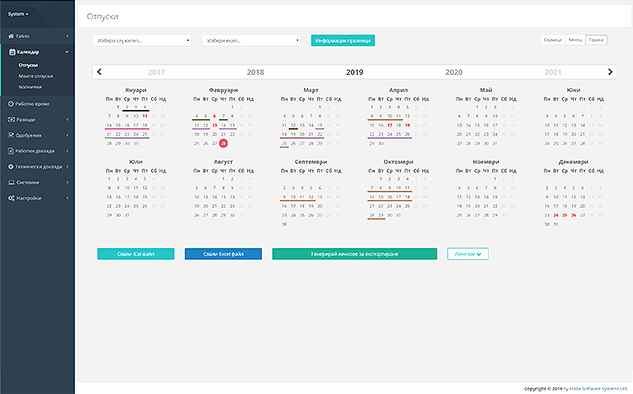Expand the Табло menu chevron
Image resolution: width=633 pixels, height=394 pixels.
pos(67,36)
